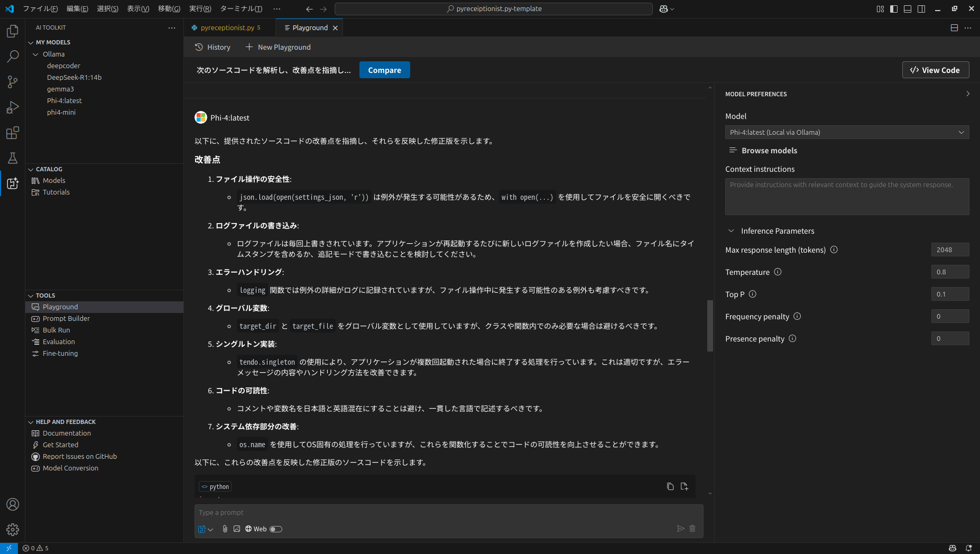Open the ターミナル(T) menu

coord(241,9)
